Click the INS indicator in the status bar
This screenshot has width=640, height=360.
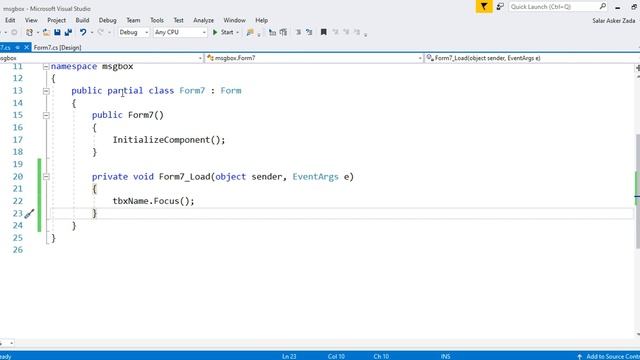[445, 356]
